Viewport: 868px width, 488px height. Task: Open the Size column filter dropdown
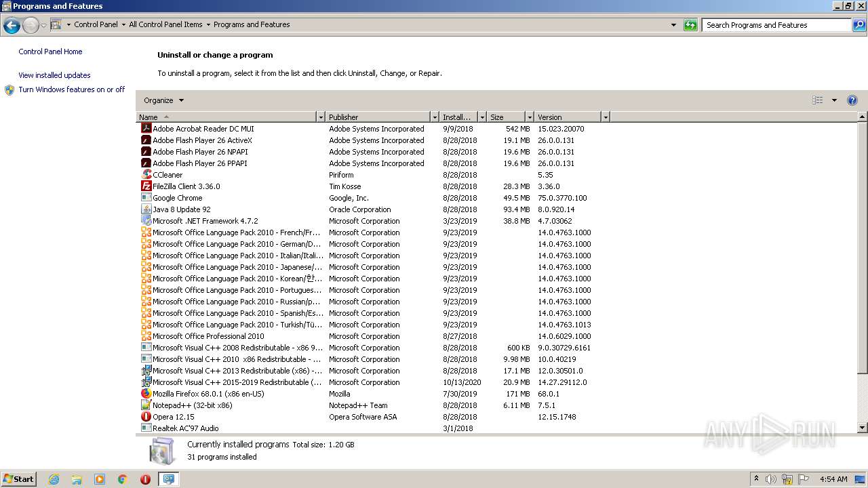(529, 117)
